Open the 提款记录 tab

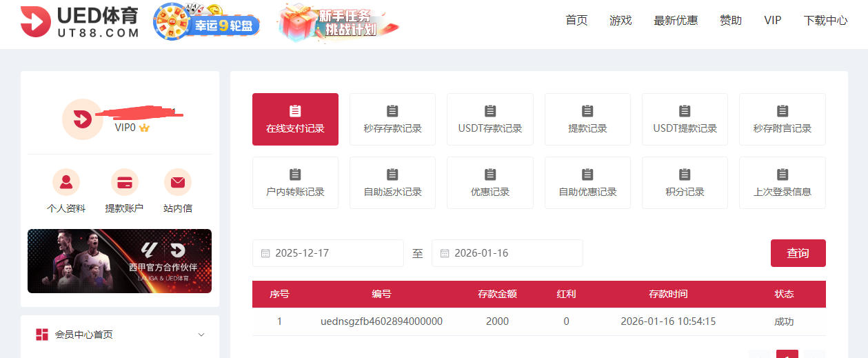pyautogui.click(x=587, y=119)
